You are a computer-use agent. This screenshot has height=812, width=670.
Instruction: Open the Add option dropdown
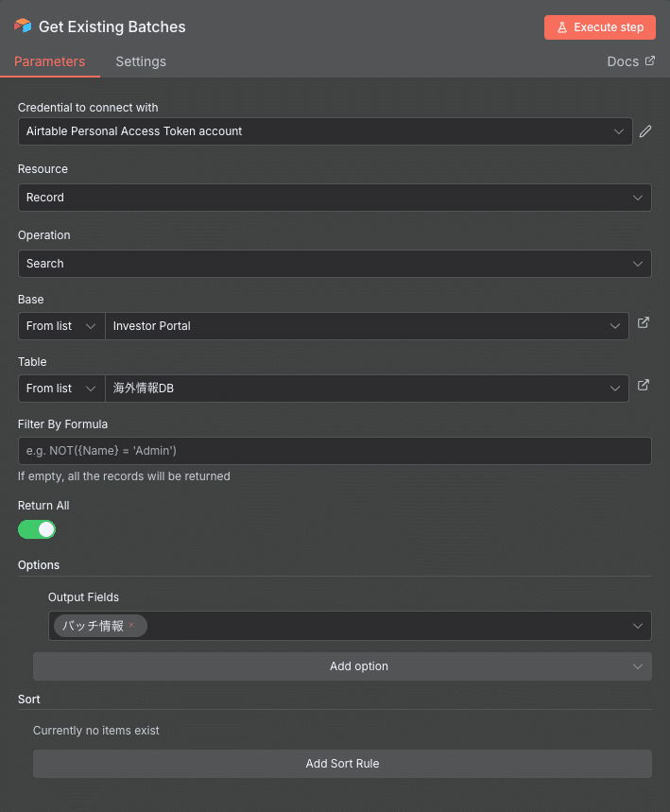(x=342, y=666)
